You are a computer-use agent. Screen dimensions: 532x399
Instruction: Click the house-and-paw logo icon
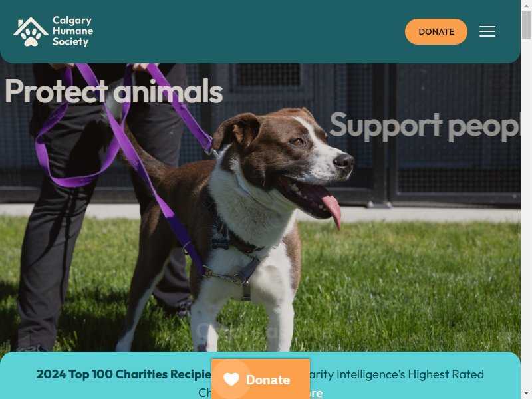point(31,31)
